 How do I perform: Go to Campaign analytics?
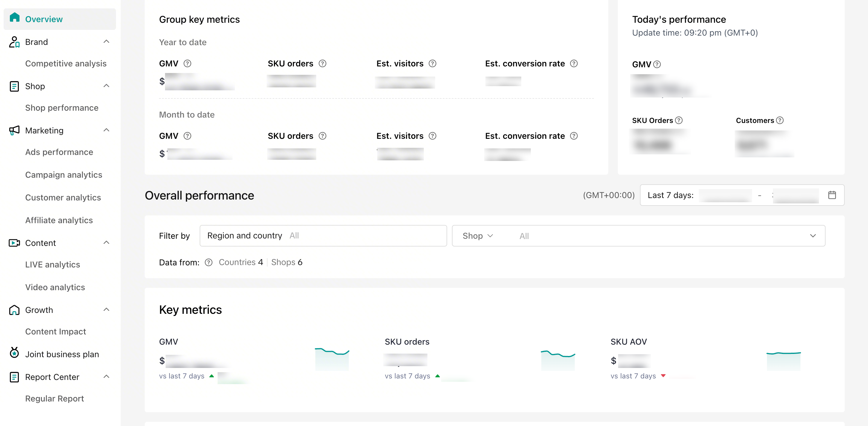coord(64,175)
